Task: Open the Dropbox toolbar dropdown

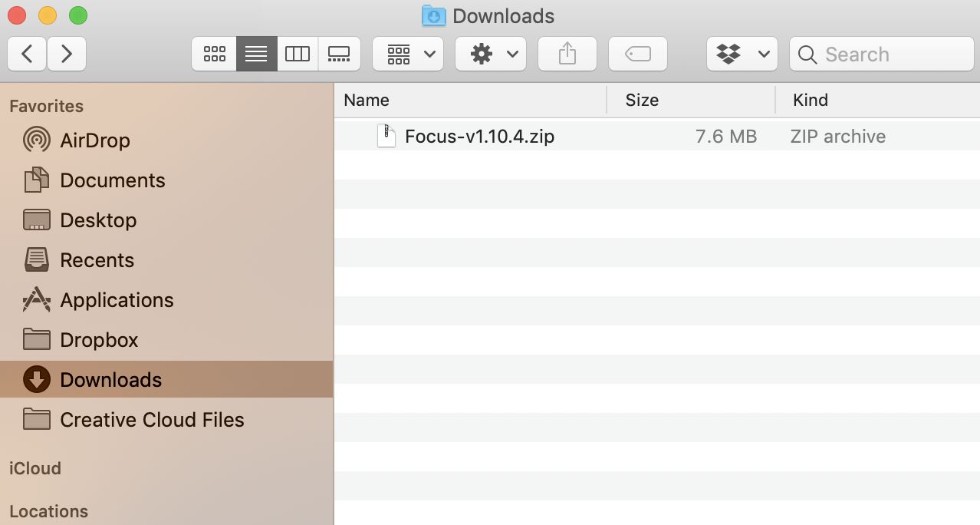Action: pyautogui.click(x=742, y=54)
